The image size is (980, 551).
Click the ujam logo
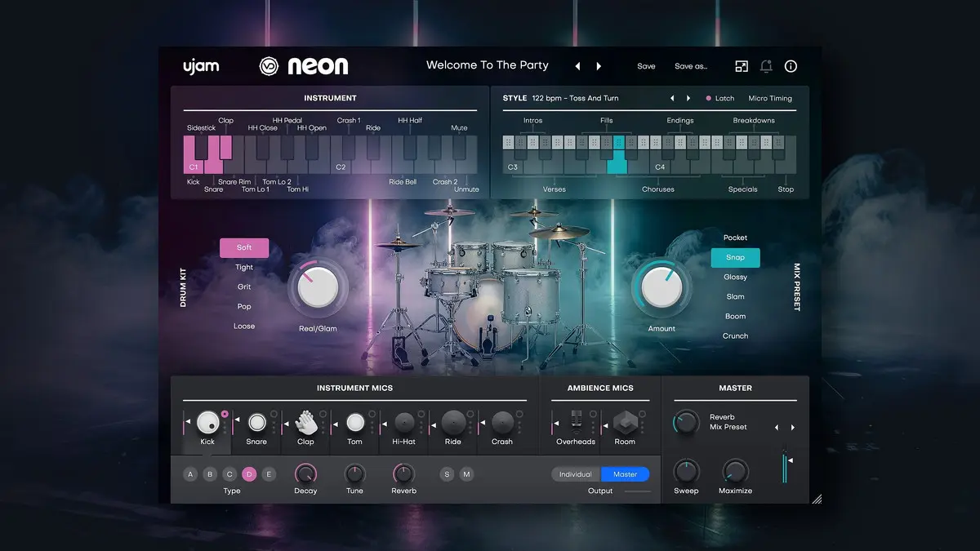(201, 66)
